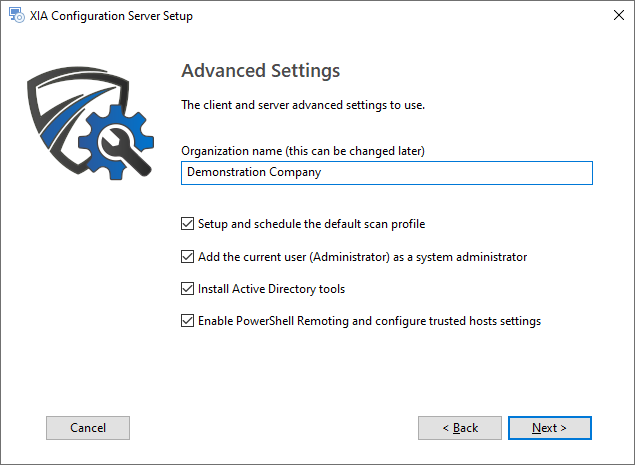This screenshot has height=465, width=635.
Task: Untick the default scan profile checkbox box
Action: (x=187, y=224)
